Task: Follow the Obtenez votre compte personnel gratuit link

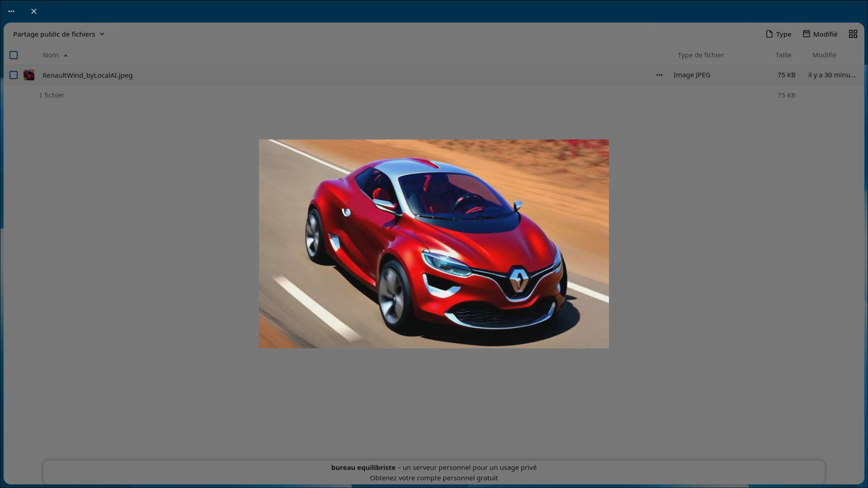Action: click(434, 478)
